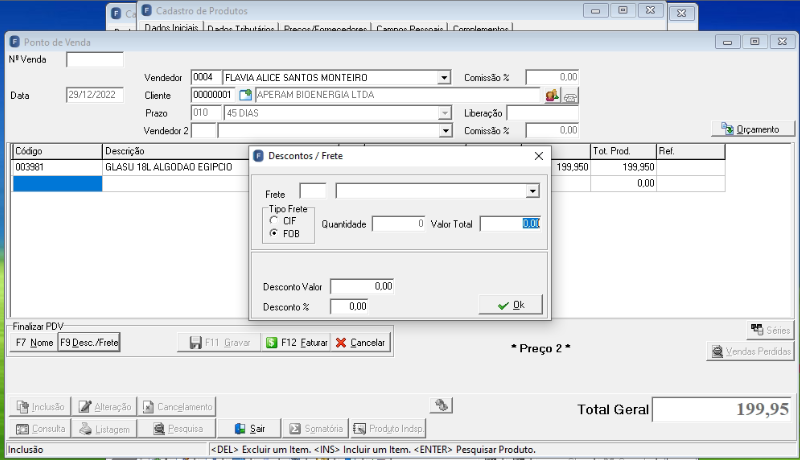The image size is (800, 460).
Task: Open Vendas Perdidas
Action: click(751, 351)
